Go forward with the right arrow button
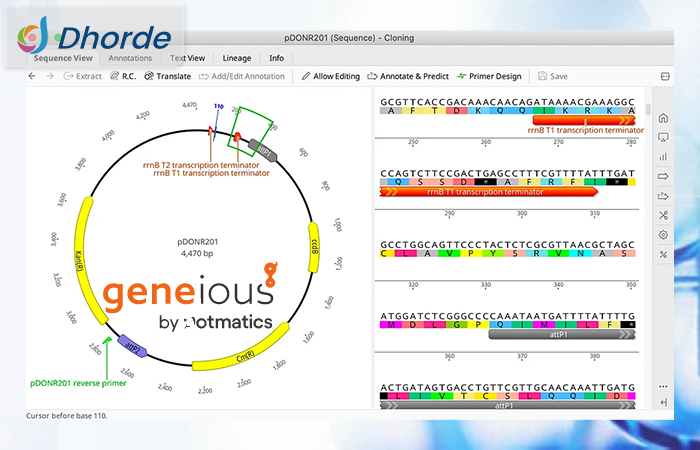 tap(50, 76)
